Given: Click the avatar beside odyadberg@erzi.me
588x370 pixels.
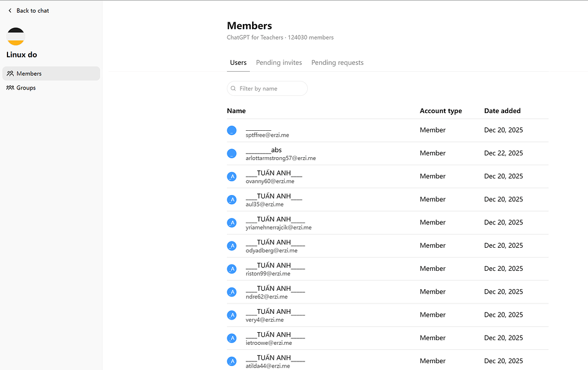Looking at the screenshot, I should coord(232,246).
